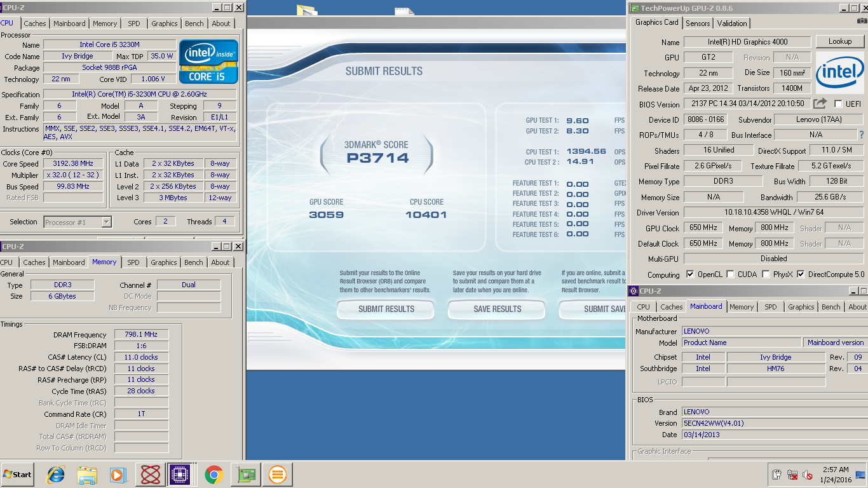868x488 pixels.
Task: Click the power plug tray icon
Action: [x=776, y=475]
